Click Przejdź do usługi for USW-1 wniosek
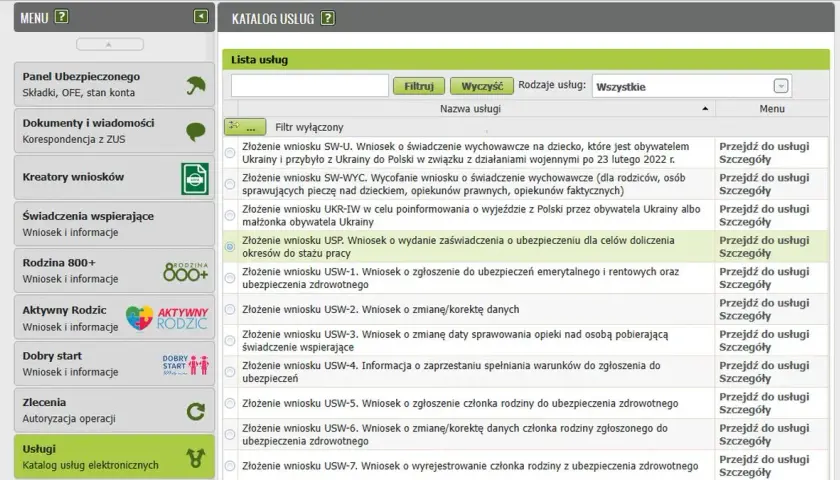Screen dimensions: 840x480 764,272
